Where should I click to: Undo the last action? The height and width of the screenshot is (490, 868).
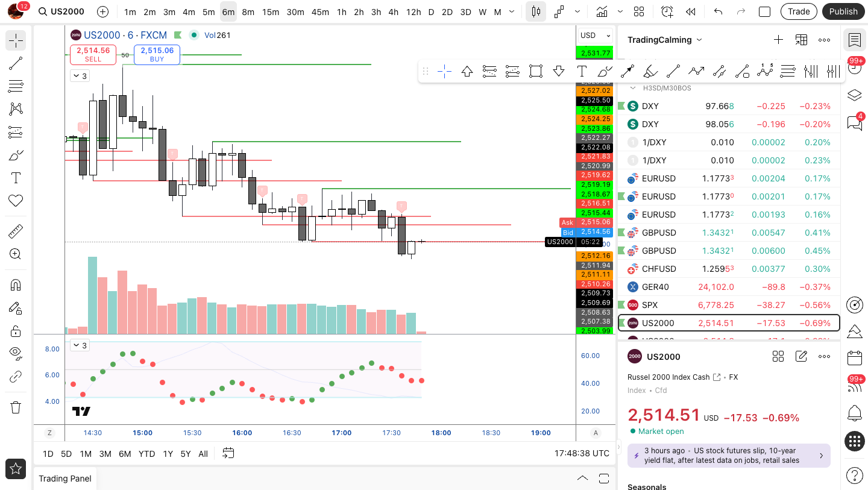tap(718, 11)
